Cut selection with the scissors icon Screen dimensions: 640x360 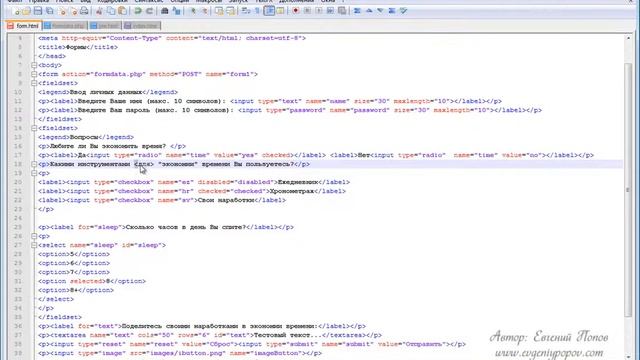pyautogui.click(x=99, y=11)
